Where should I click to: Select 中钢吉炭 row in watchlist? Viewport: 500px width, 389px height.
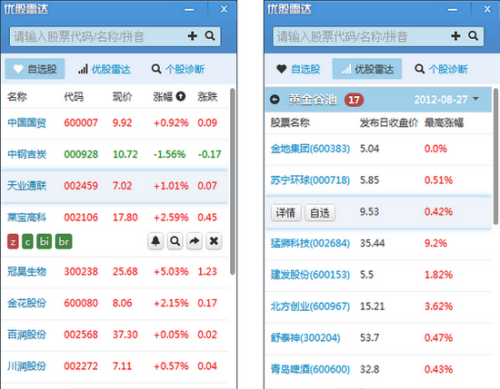[115, 154]
